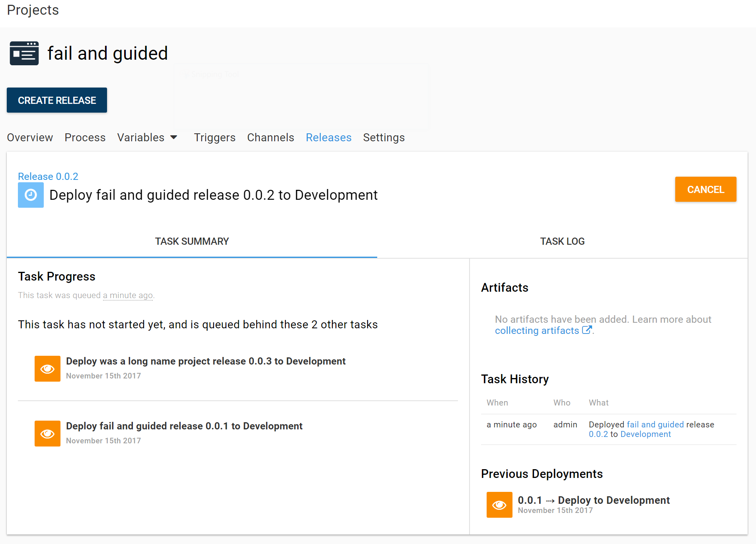Viewport: 756px width, 544px height.
Task: Click the fail and guided link in Task History
Action: 654,424
